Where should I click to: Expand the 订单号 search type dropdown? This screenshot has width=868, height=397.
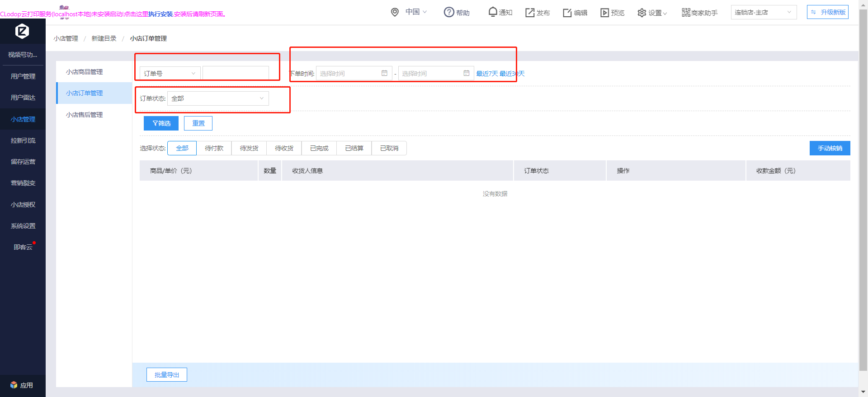(x=170, y=73)
